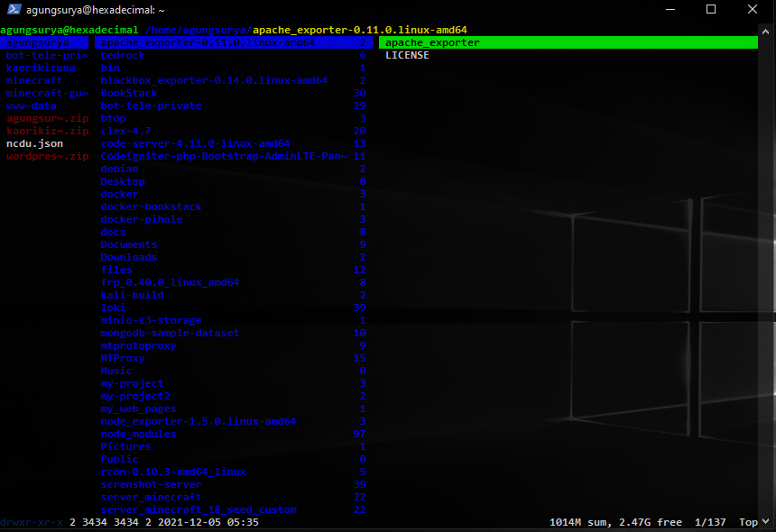Maximize the terminal window
Image resolution: width=776 pixels, height=532 pixels.
pos(709,10)
